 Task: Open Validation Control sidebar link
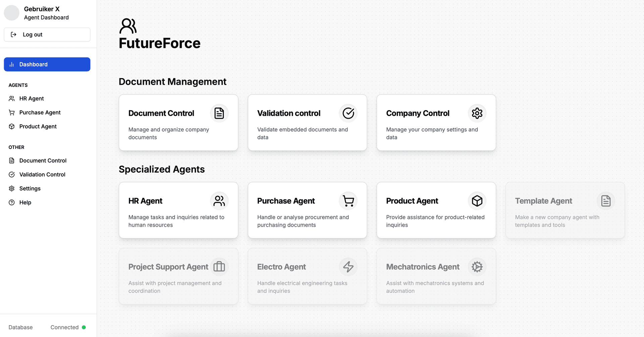click(42, 175)
